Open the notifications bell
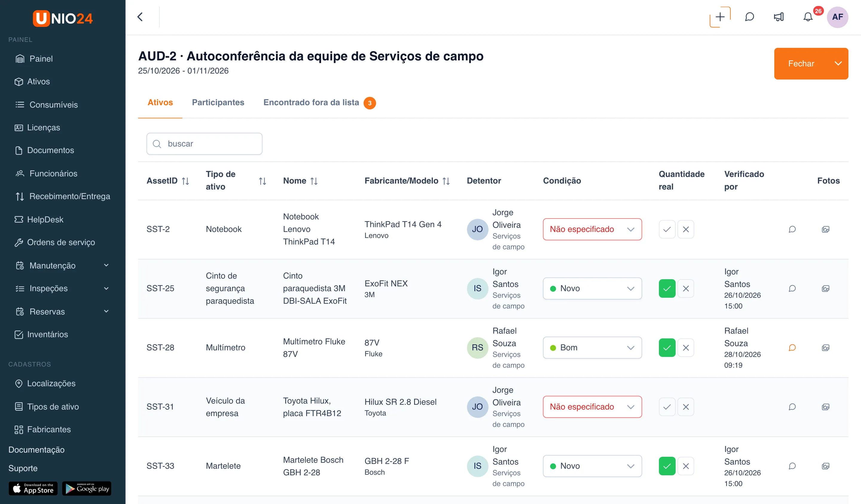The width and height of the screenshot is (861, 504). (x=808, y=17)
